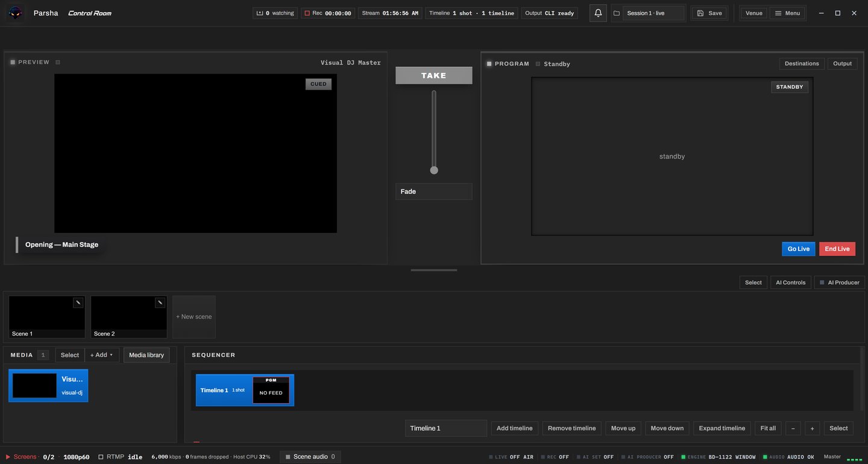Select the Timeline 1 block in sequencer
Image resolution: width=868 pixels, height=464 pixels.
pos(245,390)
